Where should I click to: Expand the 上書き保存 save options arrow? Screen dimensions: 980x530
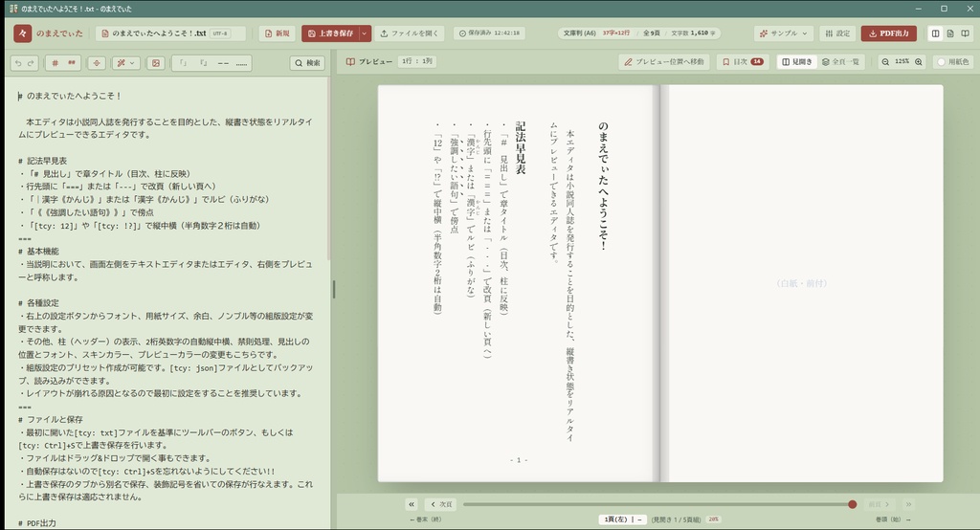[x=365, y=33]
